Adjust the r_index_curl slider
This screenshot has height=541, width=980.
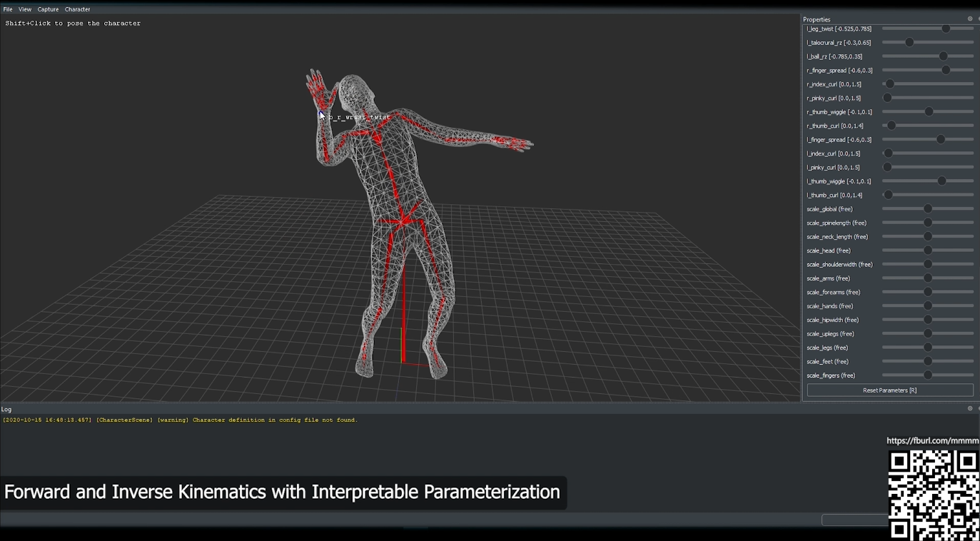coord(889,84)
